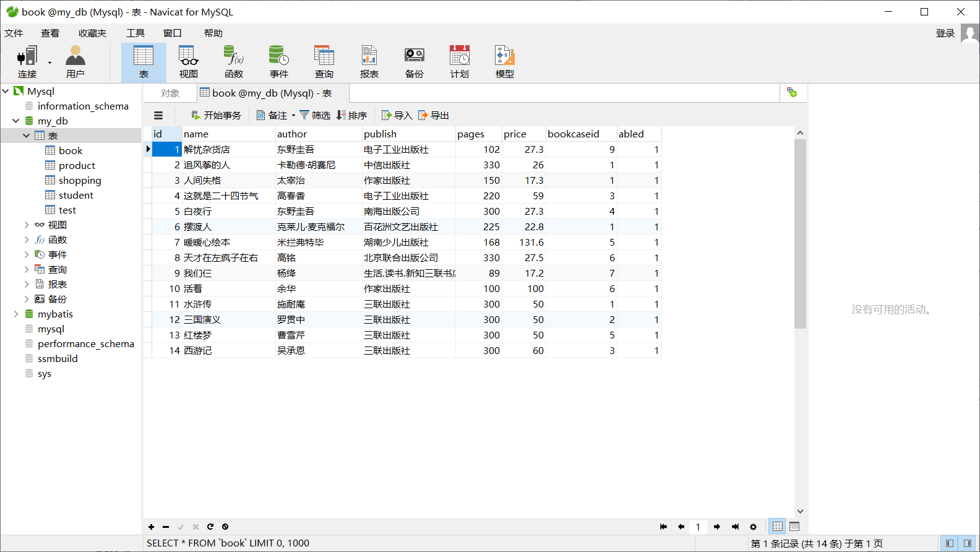Click the vertical scrollbar of the data grid
The image size is (980, 552).
point(800,234)
